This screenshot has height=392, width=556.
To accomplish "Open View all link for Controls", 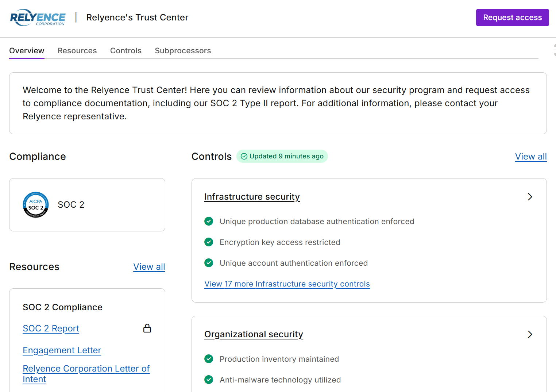I will (x=531, y=157).
